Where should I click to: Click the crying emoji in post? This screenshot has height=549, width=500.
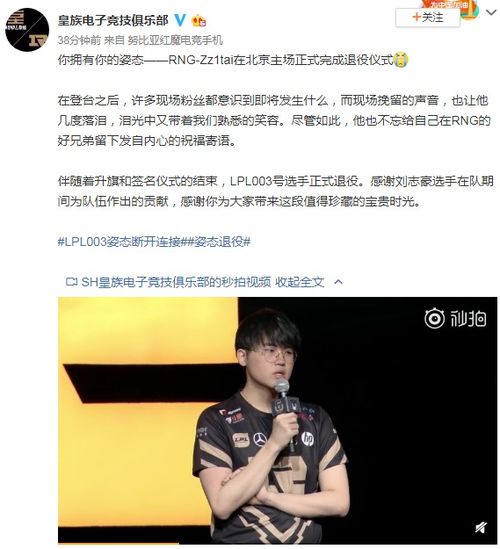pos(401,60)
